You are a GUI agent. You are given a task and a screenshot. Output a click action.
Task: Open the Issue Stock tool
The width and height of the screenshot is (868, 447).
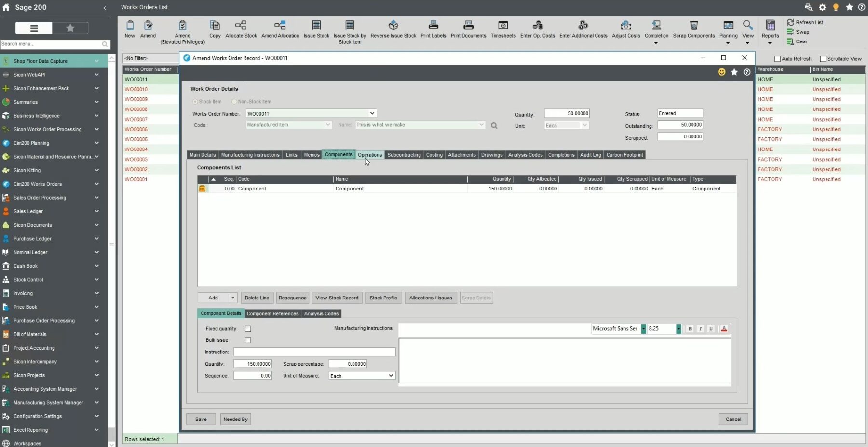pos(316,26)
